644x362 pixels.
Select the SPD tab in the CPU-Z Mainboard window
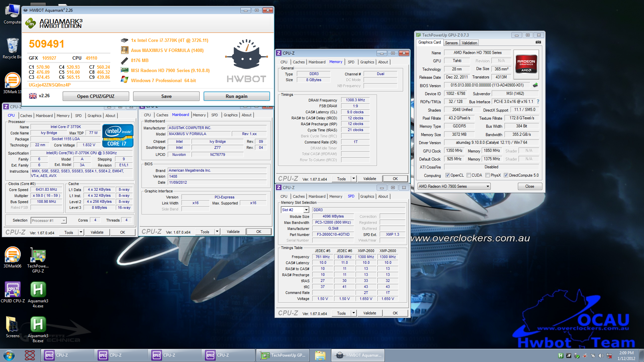pos(215,115)
